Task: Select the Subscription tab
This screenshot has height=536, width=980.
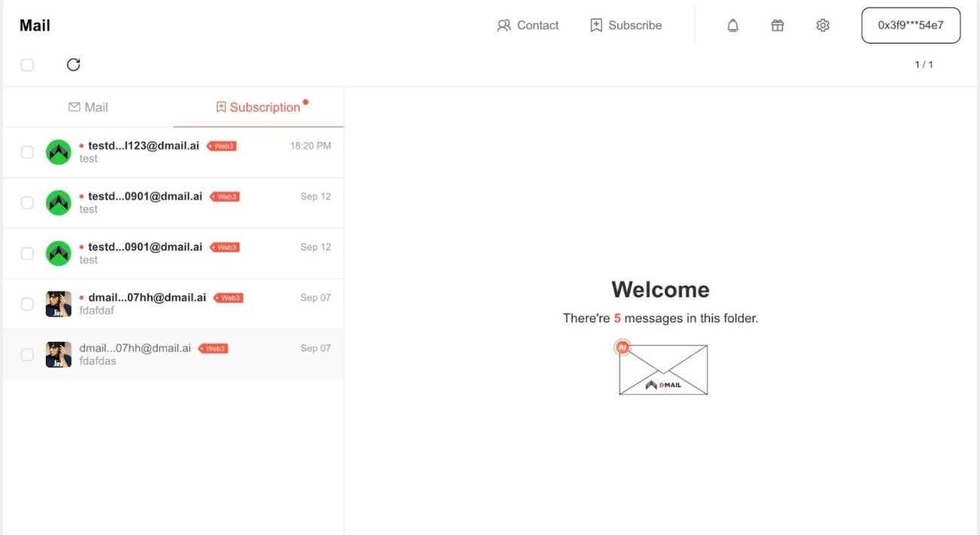Action: [258, 107]
